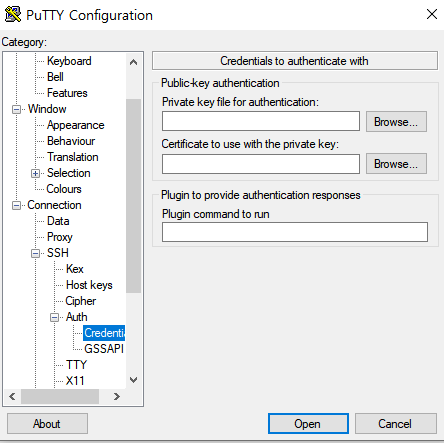Click the category tree scroll down arrow

click(133, 380)
